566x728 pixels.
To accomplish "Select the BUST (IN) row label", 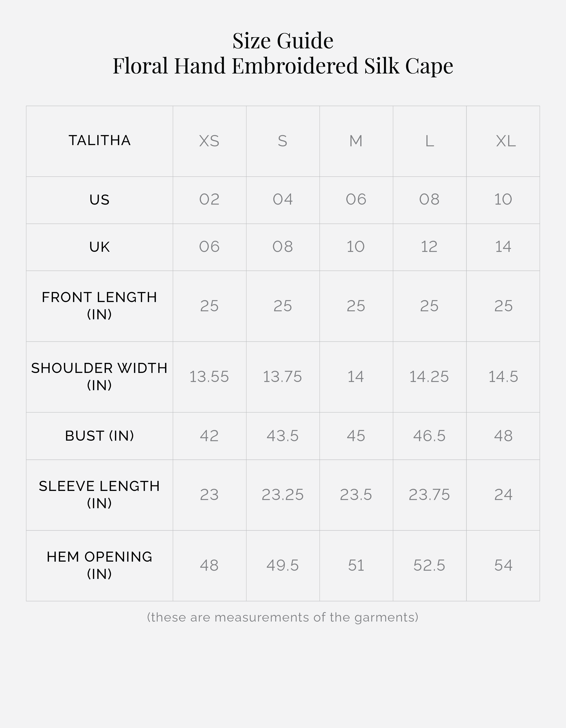I will click(x=99, y=436).
